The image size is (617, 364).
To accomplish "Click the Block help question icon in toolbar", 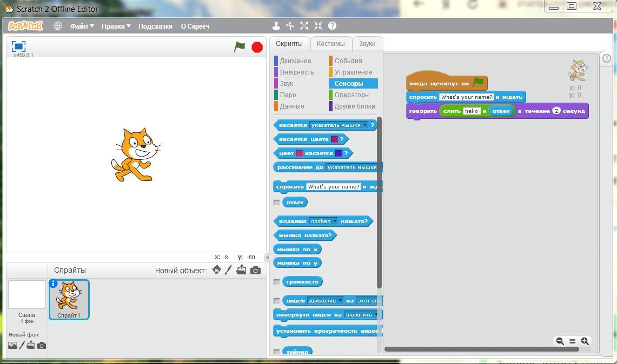I will (x=332, y=26).
